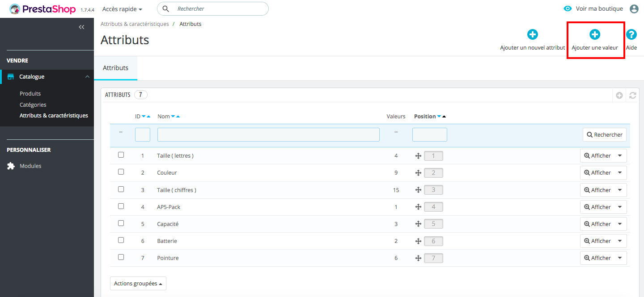Click the add attribute icon in panel header
The width and height of the screenshot is (644, 297).
[619, 95]
